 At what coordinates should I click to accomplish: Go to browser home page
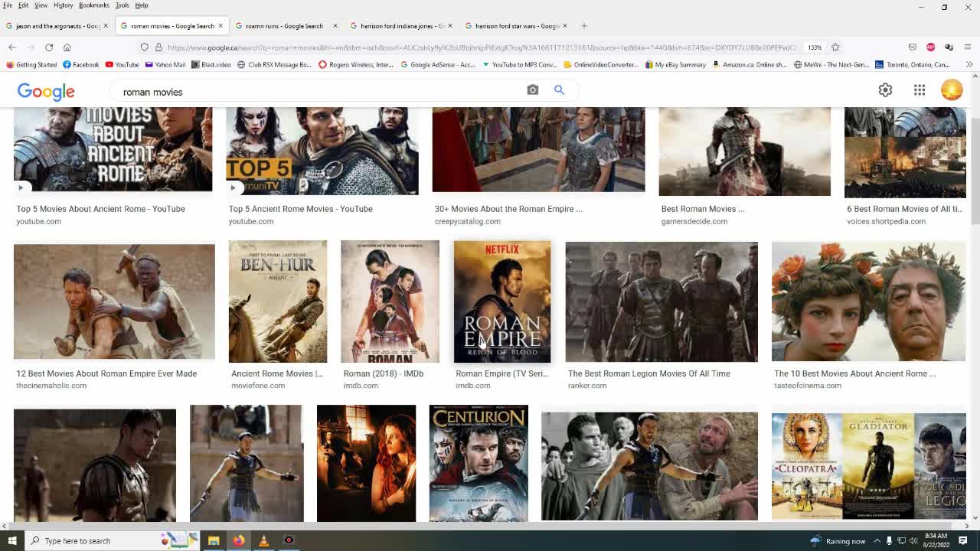67,47
